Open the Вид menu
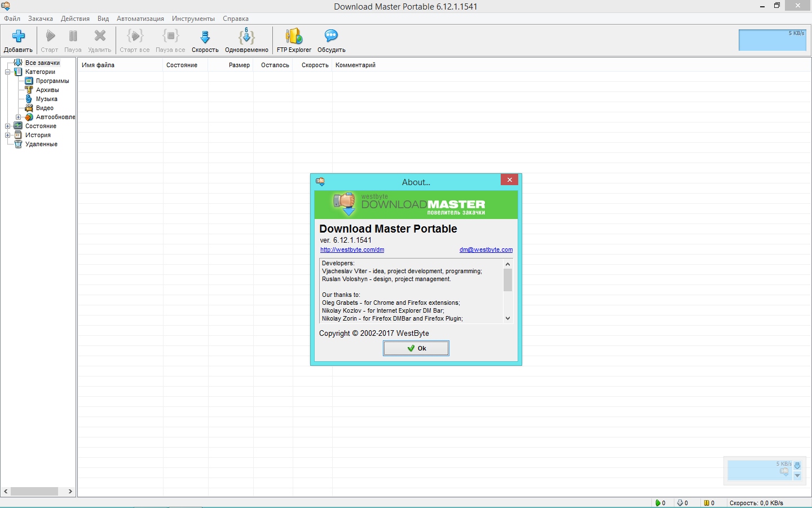This screenshot has width=812, height=508. coord(103,19)
